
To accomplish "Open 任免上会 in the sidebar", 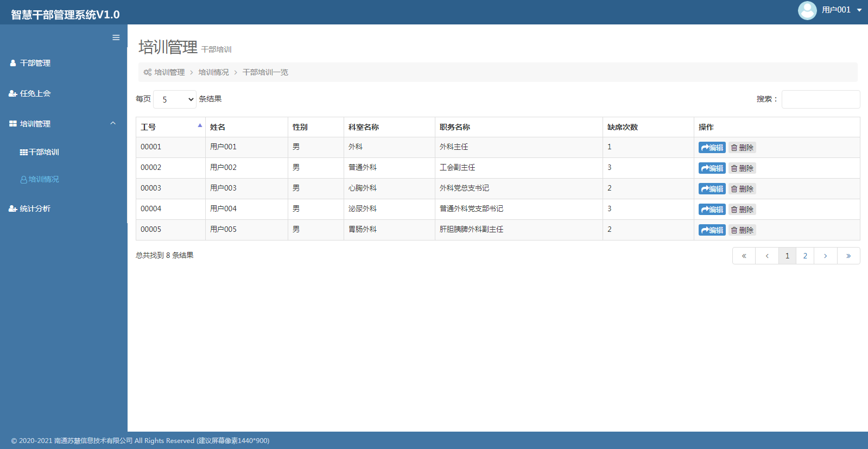I will 35,93.
